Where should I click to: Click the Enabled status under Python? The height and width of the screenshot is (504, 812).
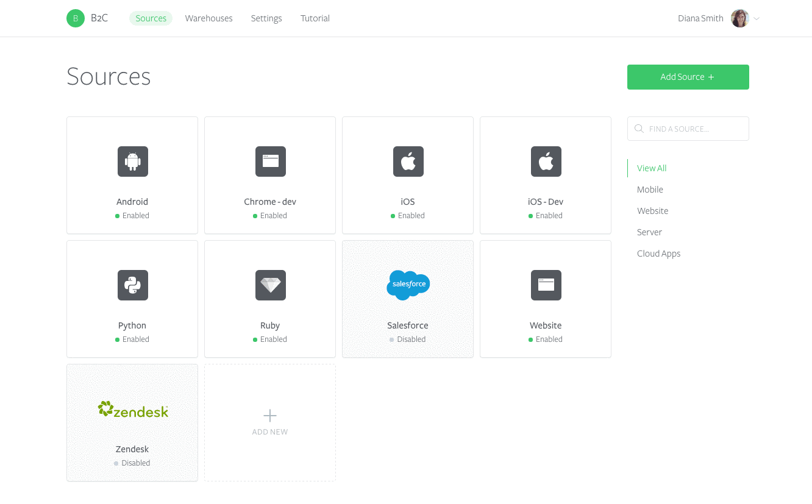pos(132,339)
